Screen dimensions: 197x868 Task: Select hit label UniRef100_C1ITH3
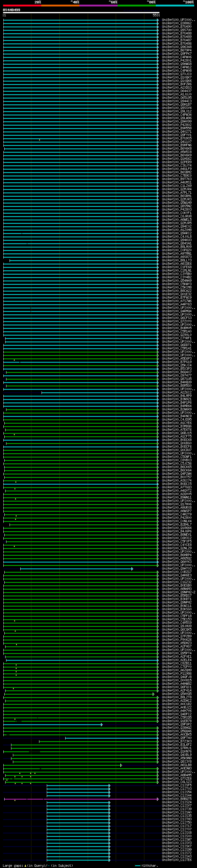176,819
